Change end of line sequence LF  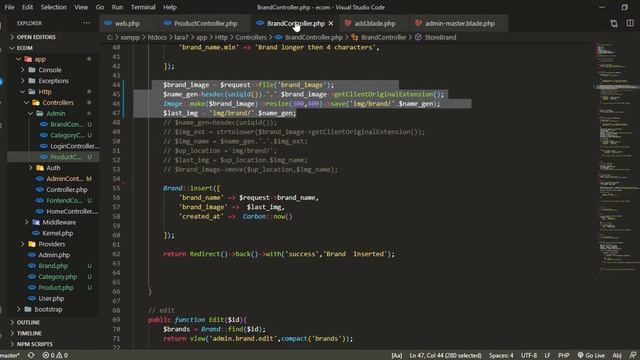[x=547, y=356]
